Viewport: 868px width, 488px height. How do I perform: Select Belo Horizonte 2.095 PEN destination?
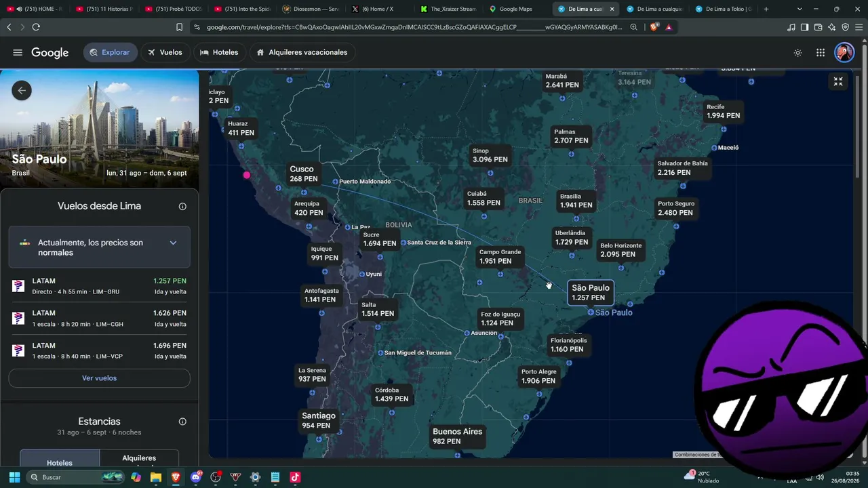[620, 250]
